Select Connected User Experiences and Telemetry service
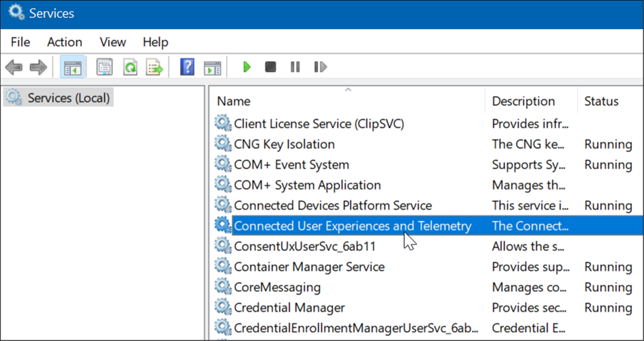This screenshot has height=341, width=644. [x=352, y=226]
